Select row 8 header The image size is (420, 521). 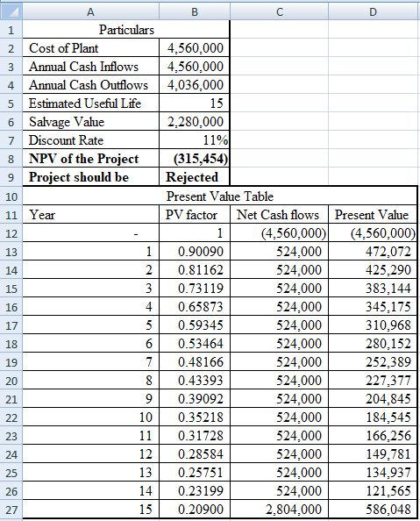pyautogui.click(x=11, y=159)
